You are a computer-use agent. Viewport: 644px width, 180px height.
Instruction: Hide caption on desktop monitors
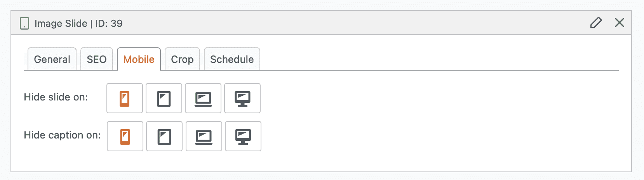point(243,137)
